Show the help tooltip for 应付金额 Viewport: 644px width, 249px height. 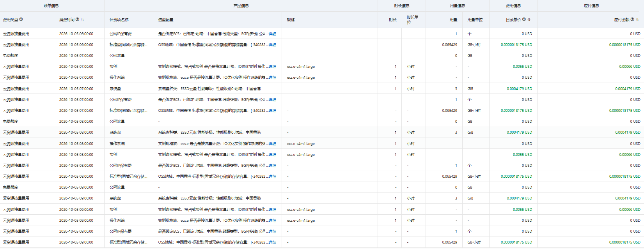pyautogui.click(x=632, y=19)
